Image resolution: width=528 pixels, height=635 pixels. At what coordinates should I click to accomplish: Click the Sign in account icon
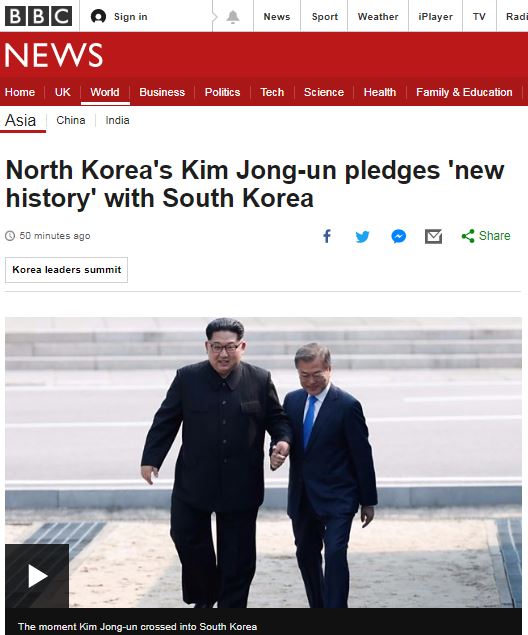point(98,17)
